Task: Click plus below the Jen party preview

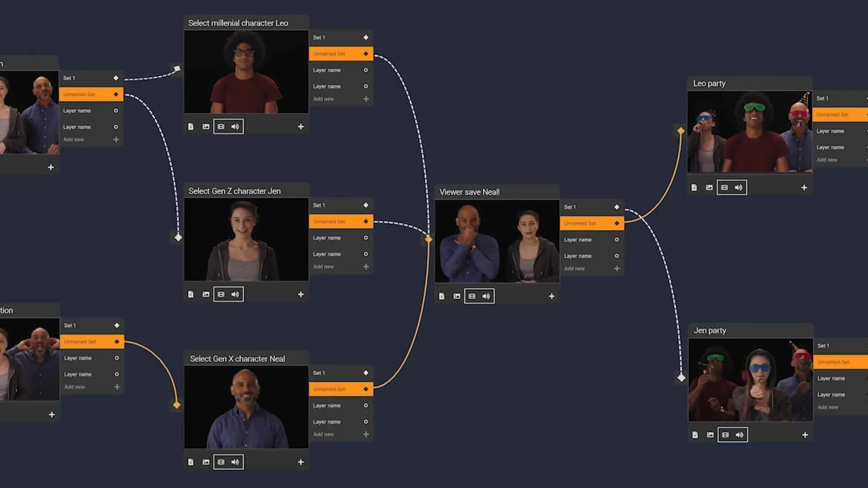Action: point(805,435)
